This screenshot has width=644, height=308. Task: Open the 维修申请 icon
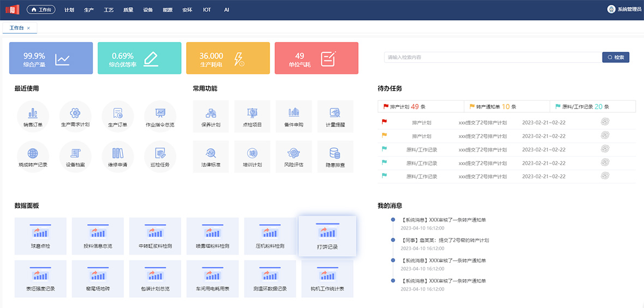pos(118,154)
